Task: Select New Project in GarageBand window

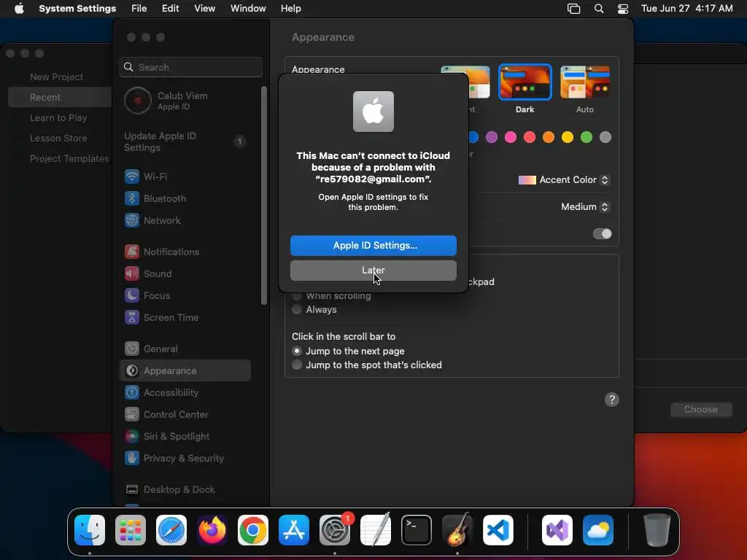Action: [x=56, y=77]
